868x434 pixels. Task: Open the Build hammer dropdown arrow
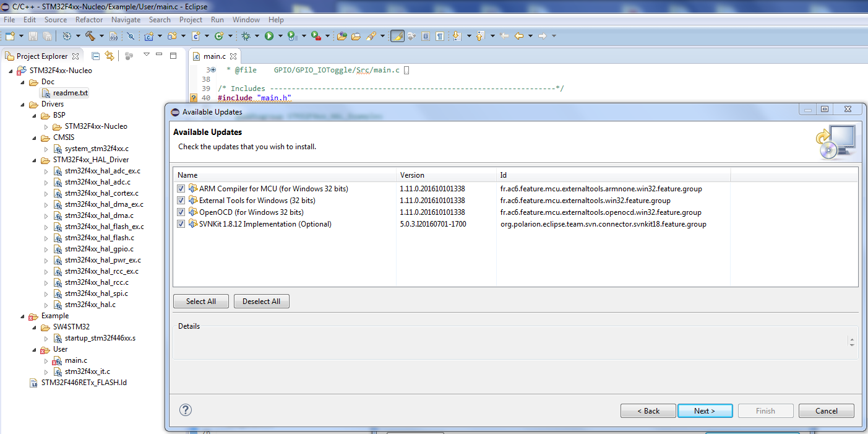tap(101, 36)
